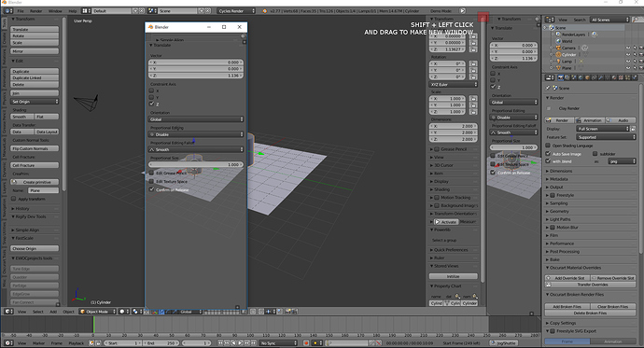Click the outliner search magnifier icon

pos(637,20)
